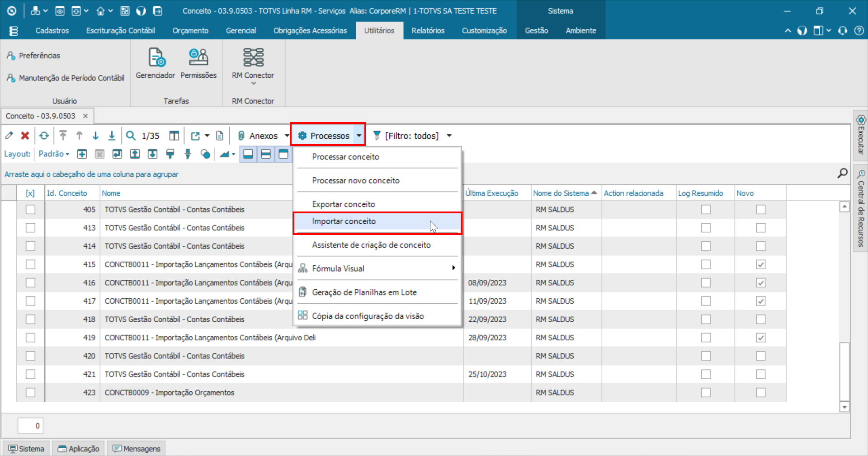Refresh the concept list
868x456 pixels.
coord(44,136)
